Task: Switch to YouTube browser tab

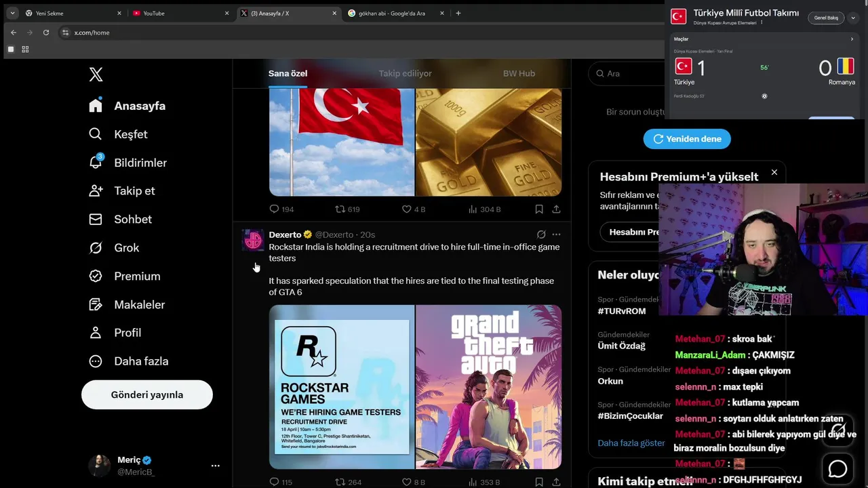Action: (x=180, y=13)
